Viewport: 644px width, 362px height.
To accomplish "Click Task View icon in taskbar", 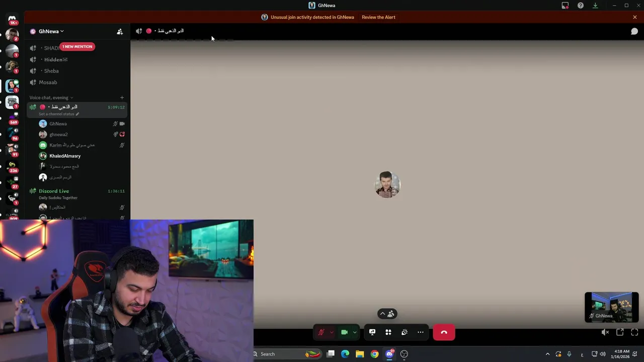I will click(331, 354).
